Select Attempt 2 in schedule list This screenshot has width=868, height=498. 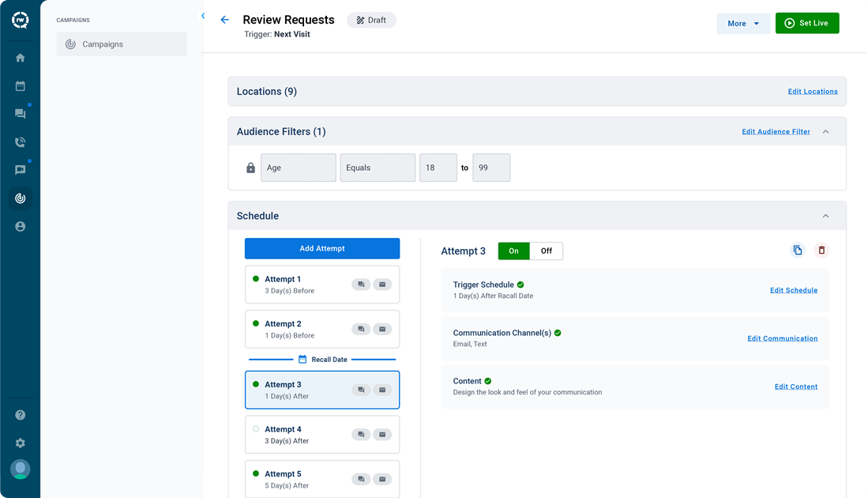tap(322, 329)
